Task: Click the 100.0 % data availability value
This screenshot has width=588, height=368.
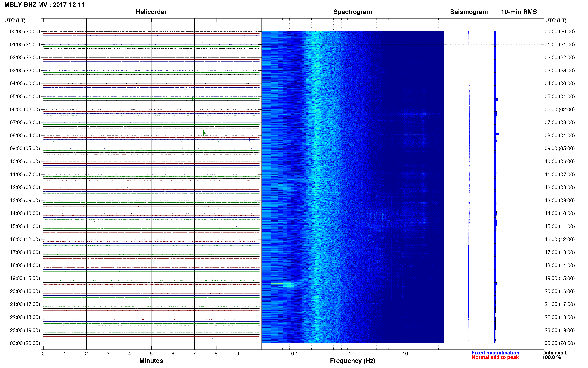Action: [x=552, y=357]
